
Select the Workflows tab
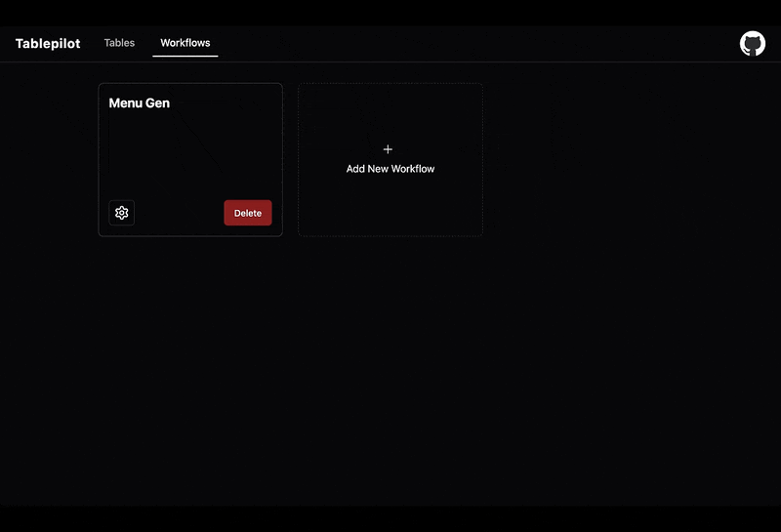[185, 43]
